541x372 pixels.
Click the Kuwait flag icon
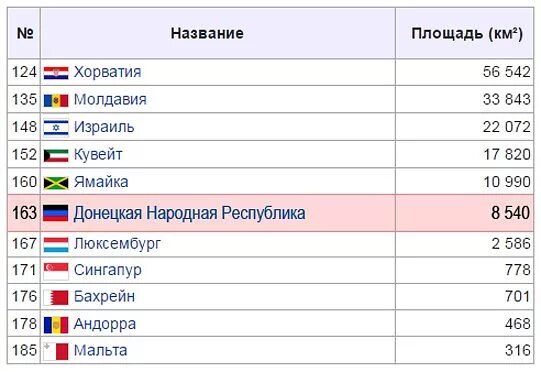click(x=56, y=155)
